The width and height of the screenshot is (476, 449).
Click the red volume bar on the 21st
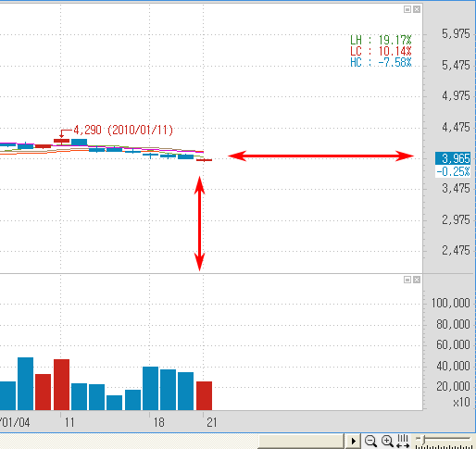point(204,395)
